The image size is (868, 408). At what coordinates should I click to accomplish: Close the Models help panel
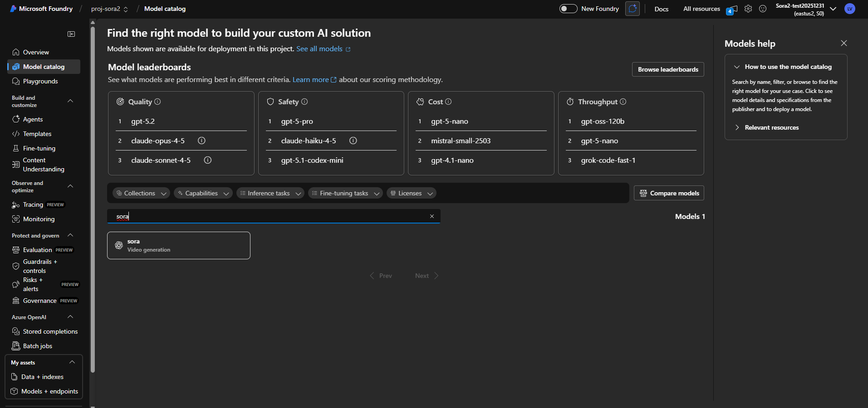(x=844, y=43)
